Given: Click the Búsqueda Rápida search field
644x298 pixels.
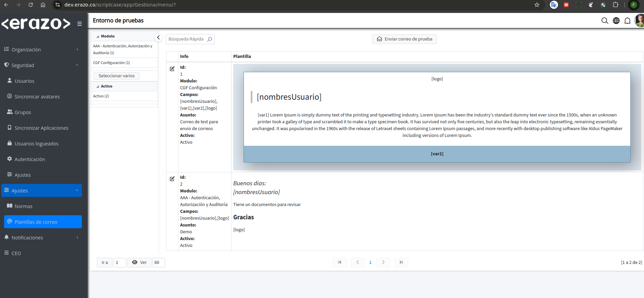Looking at the screenshot, I should click(x=186, y=39).
